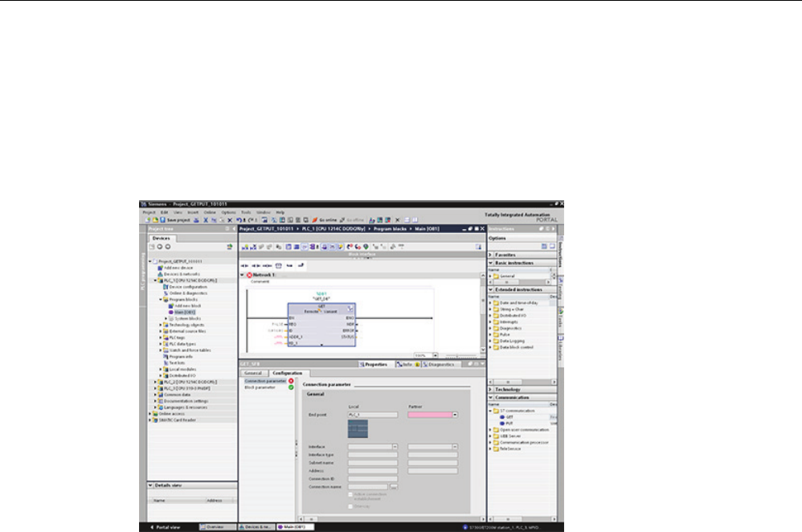Select Main [OB1] in program blocks
Image resolution: width=802 pixels, height=532 pixels.
(182, 312)
